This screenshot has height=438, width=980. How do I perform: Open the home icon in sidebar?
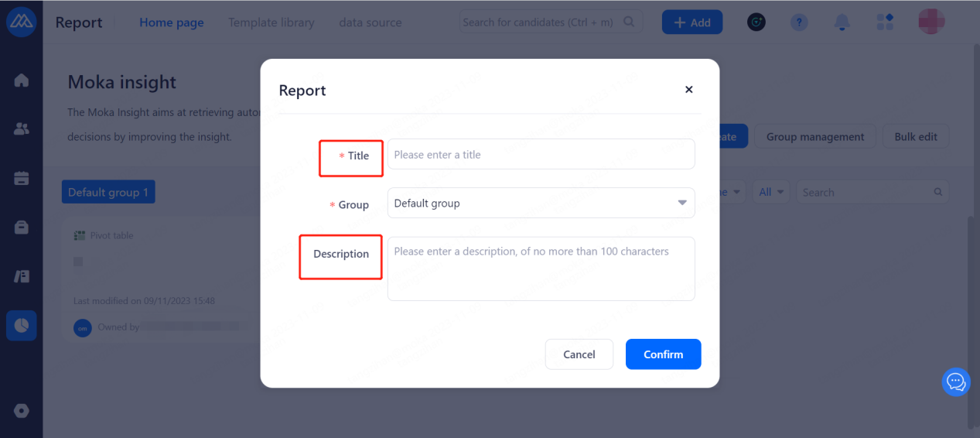pos(22,80)
